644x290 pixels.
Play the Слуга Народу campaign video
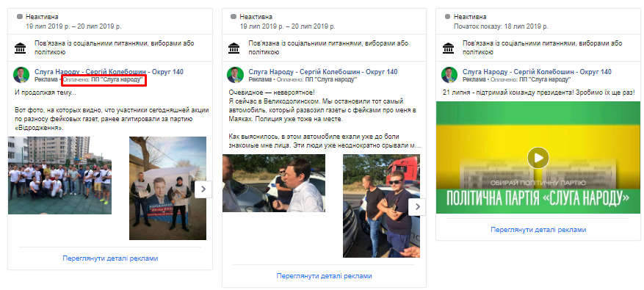coord(538,158)
